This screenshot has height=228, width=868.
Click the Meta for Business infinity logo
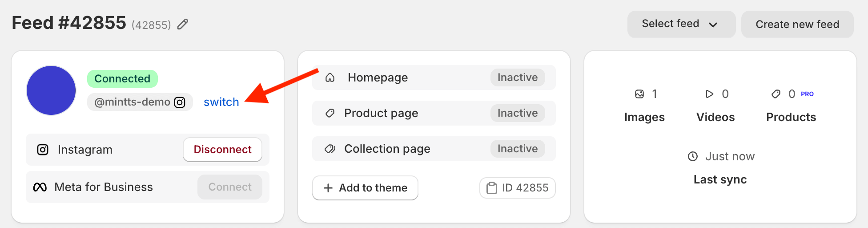40,187
